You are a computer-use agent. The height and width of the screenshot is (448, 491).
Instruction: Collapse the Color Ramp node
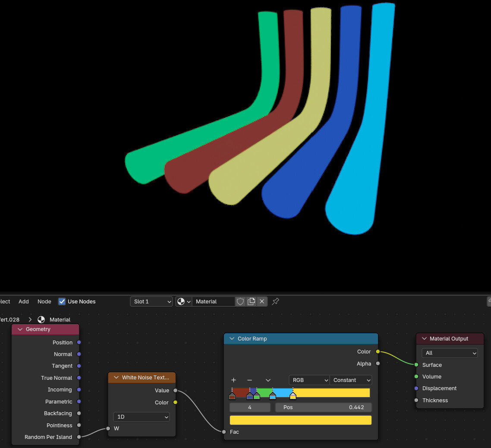(232, 339)
